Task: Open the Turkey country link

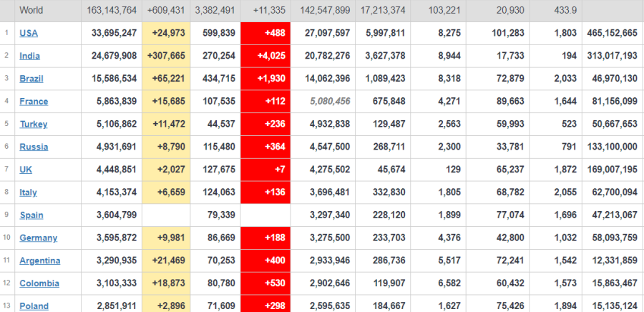Action: pos(33,124)
